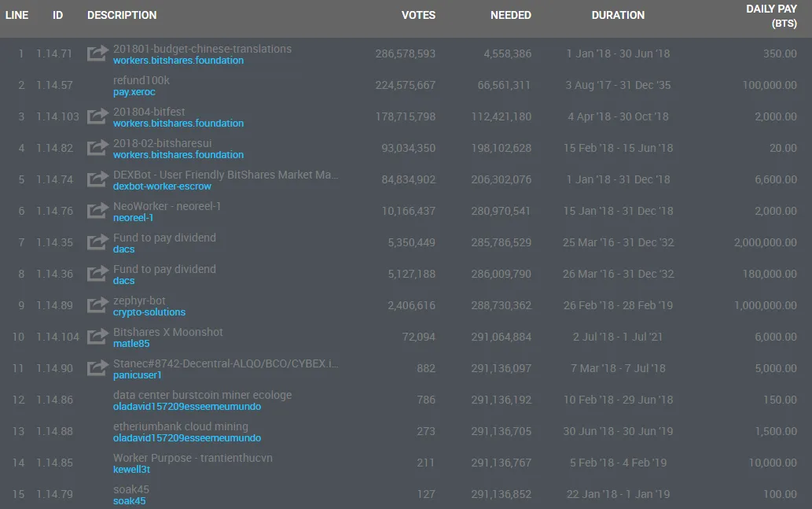The width and height of the screenshot is (812, 509).
Task: Click duration 3 Aug '17 - 31 Dec '35
Action: [x=618, y=85]
